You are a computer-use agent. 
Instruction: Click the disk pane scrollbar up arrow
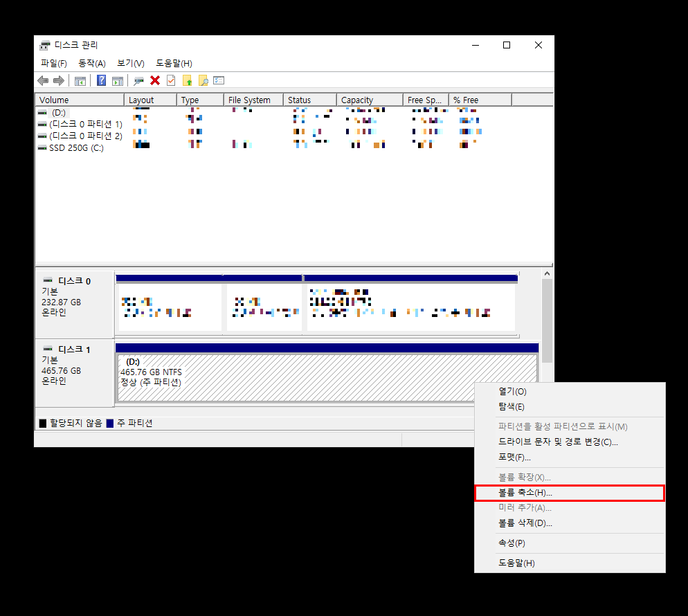pyautogui.click(x=547, y=274)
